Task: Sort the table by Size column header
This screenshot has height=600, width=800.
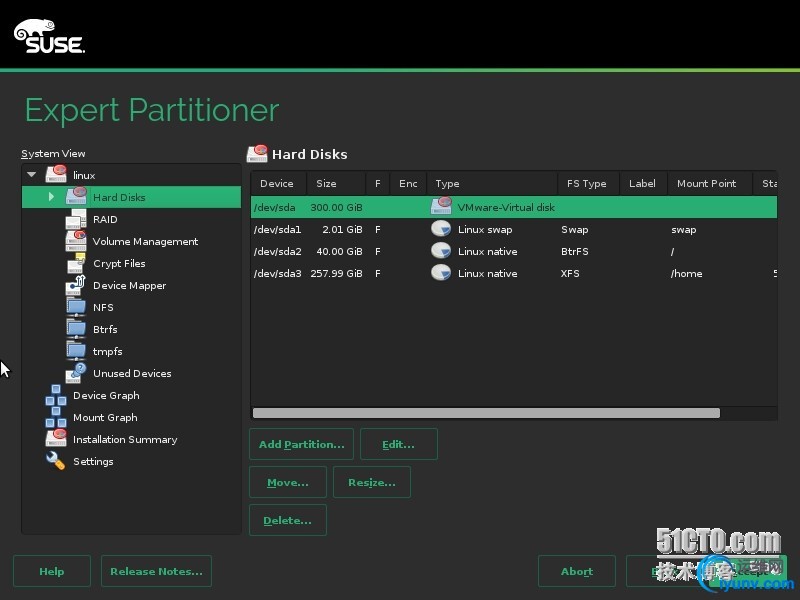Action: 326,183
